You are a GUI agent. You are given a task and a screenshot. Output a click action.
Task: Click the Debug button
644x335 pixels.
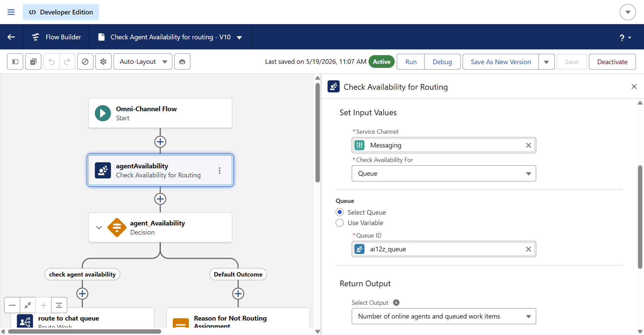(442, 62)
